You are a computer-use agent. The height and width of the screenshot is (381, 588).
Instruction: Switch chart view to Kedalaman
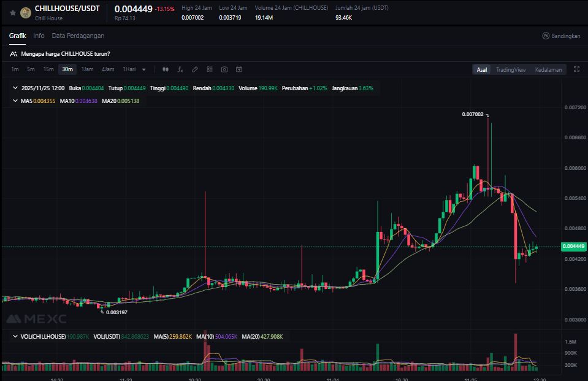[x=548, y=70]
